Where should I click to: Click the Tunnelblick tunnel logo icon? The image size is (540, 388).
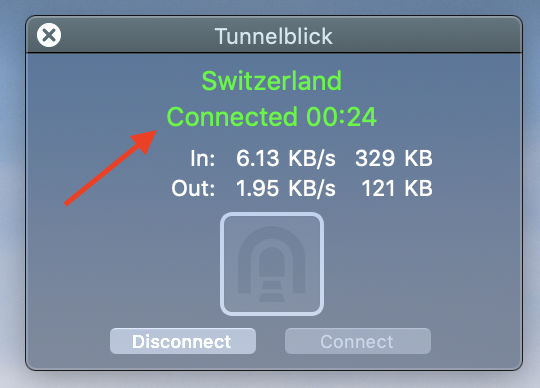click(272, 264)
